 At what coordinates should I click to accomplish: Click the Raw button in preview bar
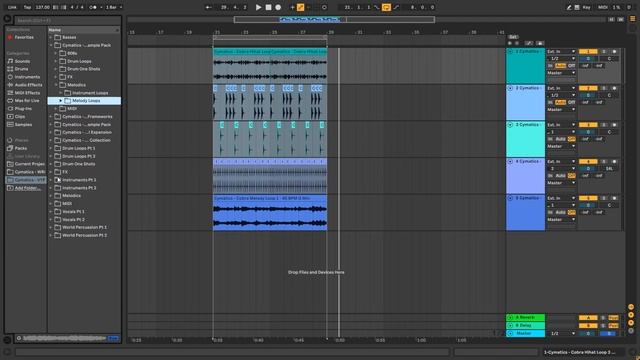coord(113,338)
